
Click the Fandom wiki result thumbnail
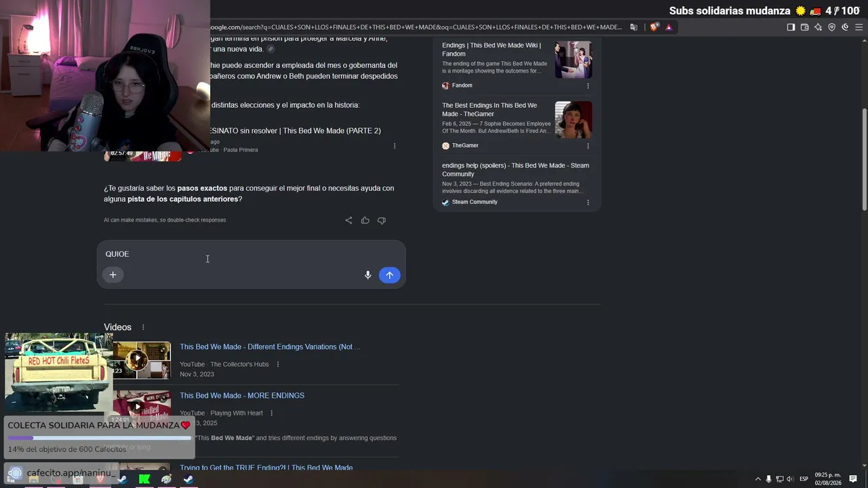click(574, 60)
